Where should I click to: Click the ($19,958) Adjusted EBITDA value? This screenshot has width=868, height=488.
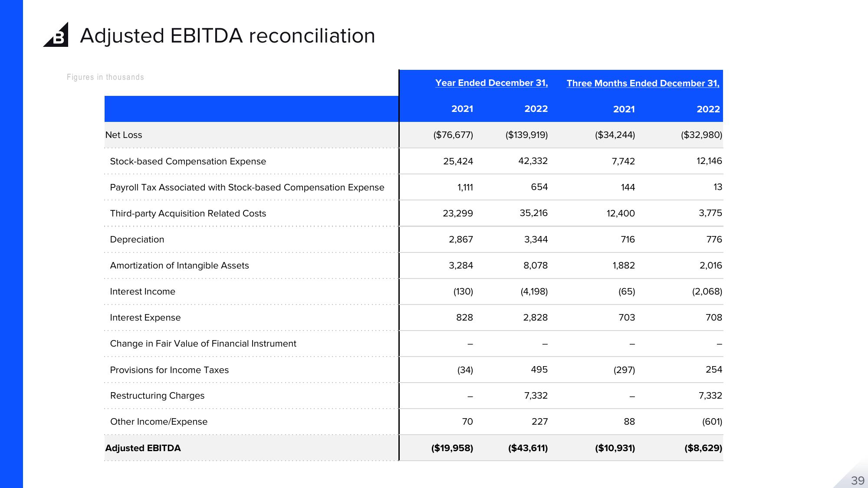point(452,448)
